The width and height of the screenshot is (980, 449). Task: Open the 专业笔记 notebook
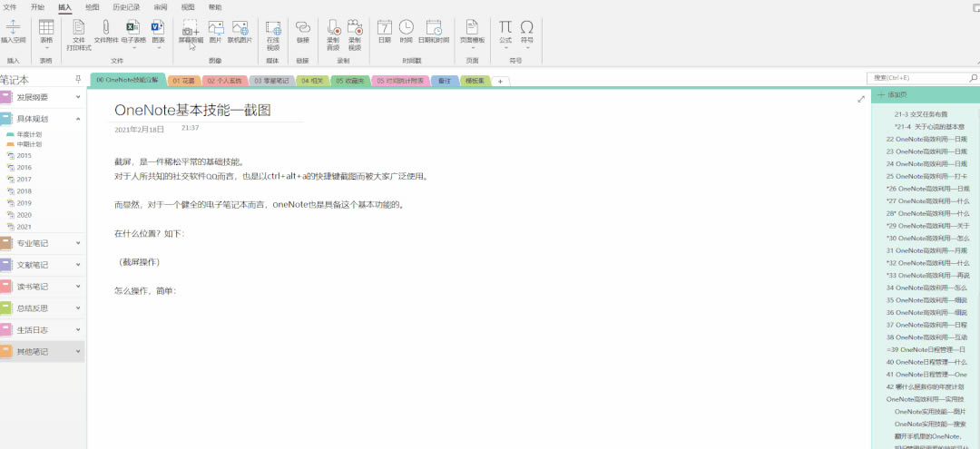pos(33,243)
